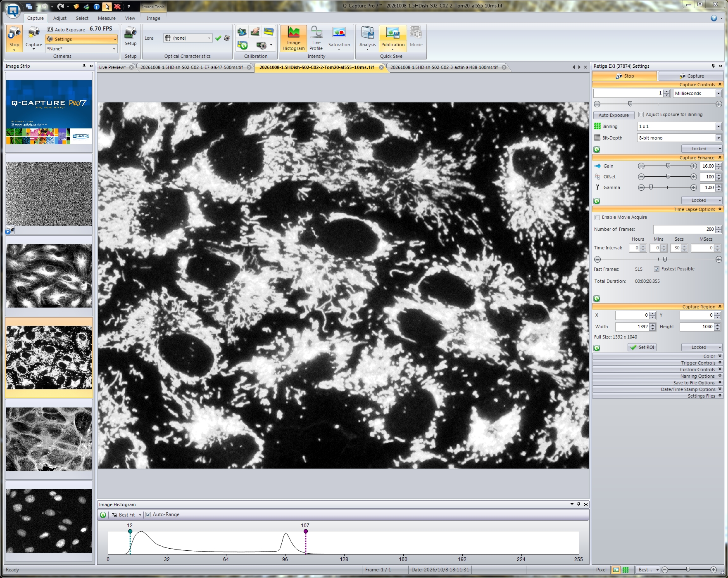Switch to the actin-al488-100ms.tif tab
728x578 pixels.
(444, 67)
